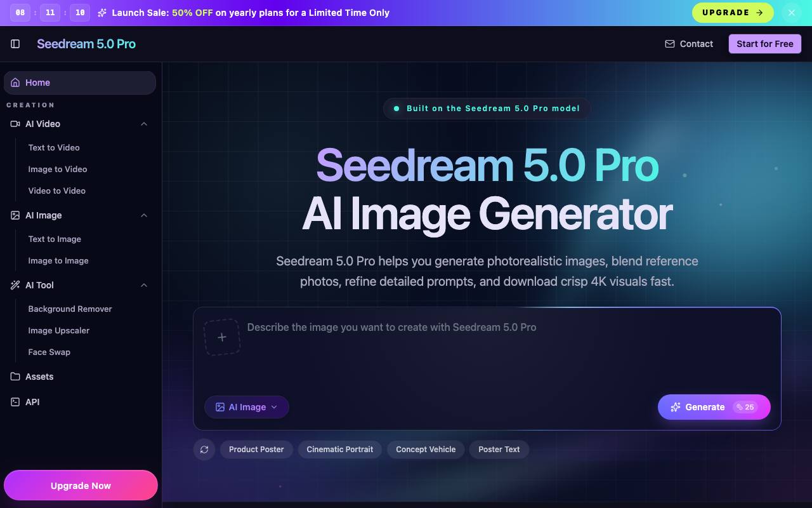Click the Home house icon

[15, 83]
